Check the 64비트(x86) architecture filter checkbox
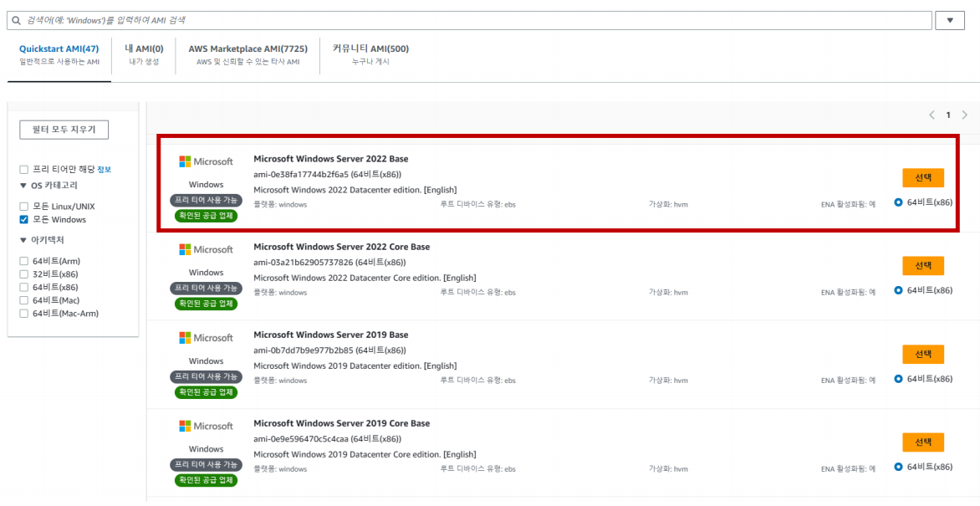Screen dimensions: 980x506 click(x=23, y=287)
